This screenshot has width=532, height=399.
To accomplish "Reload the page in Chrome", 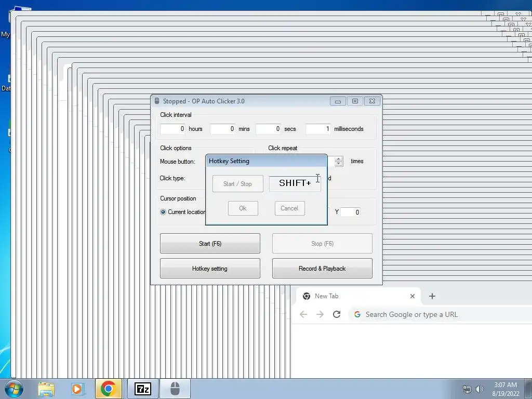I will pyautogui.click(x=337, y=314).
